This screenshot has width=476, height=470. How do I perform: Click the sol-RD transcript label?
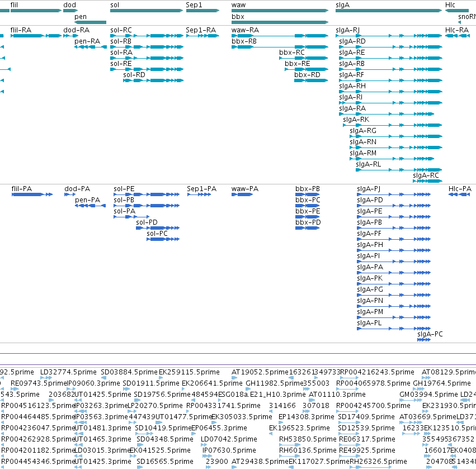(x=134, y=75)
